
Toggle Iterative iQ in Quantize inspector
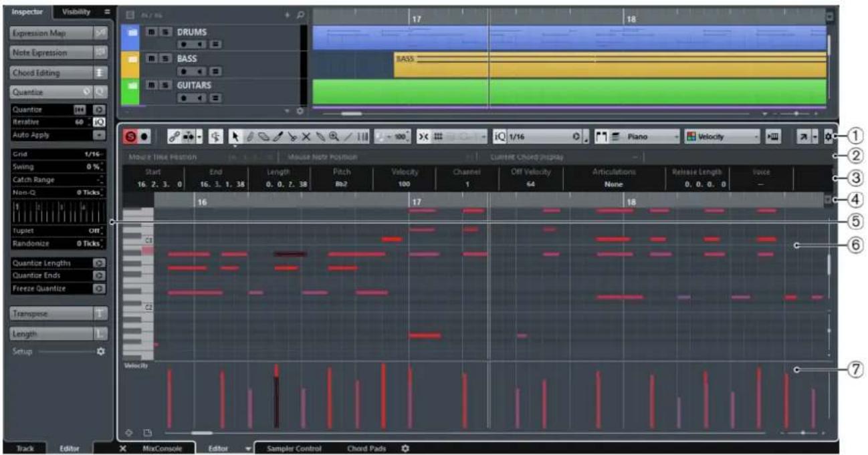[99, 122]
